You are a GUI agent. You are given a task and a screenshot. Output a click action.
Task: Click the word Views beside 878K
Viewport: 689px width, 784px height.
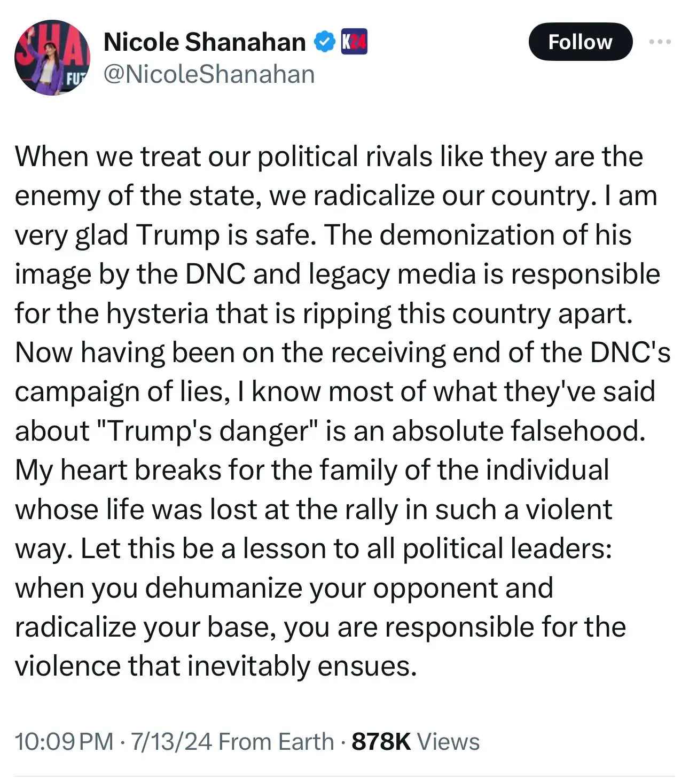(x=448, y=742)
